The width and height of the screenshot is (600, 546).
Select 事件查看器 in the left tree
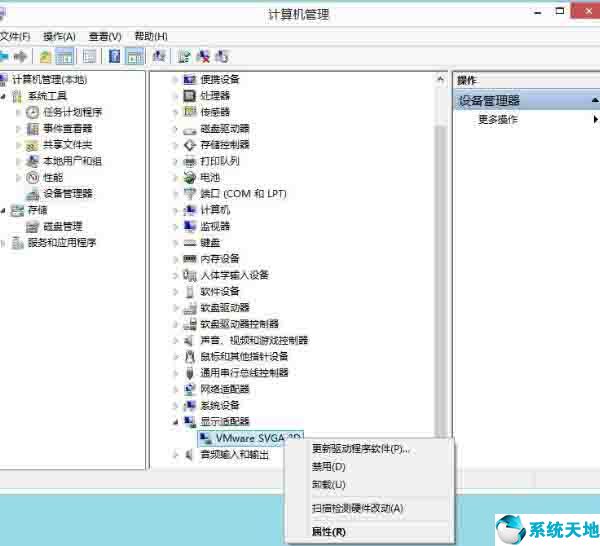point(68,129)
